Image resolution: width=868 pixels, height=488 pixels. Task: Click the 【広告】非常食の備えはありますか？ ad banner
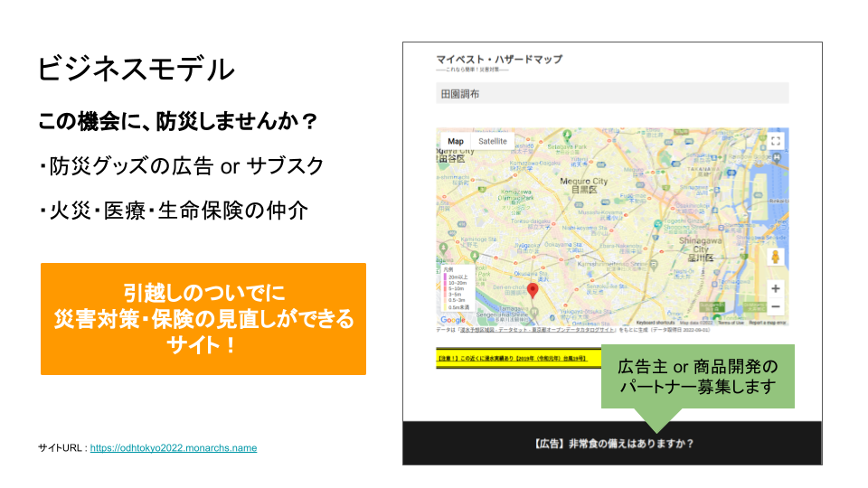613,444
